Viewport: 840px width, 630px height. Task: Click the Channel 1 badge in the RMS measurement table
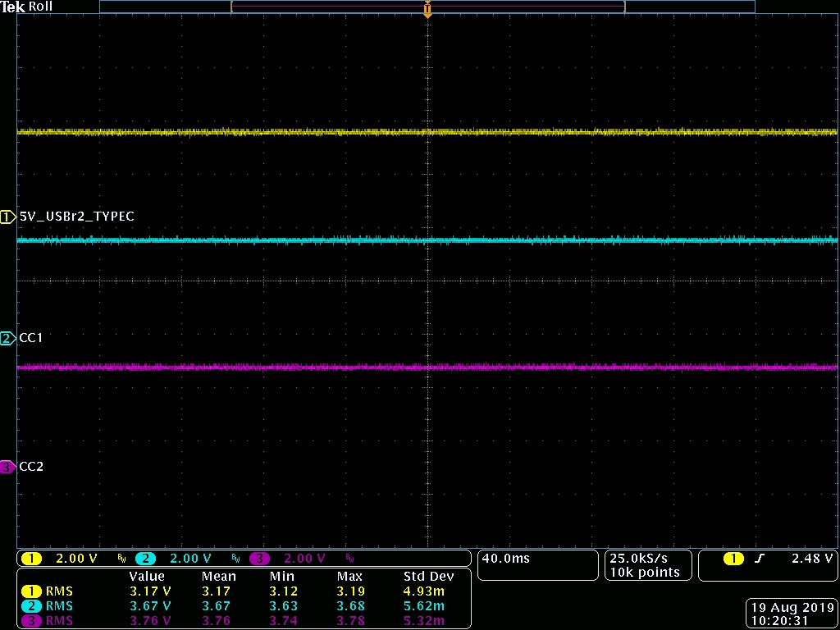point(33,591)
